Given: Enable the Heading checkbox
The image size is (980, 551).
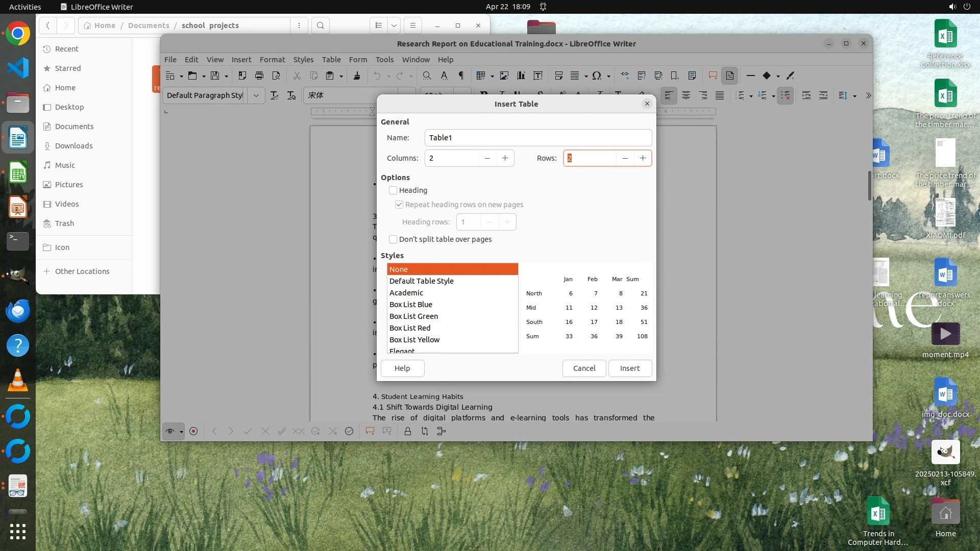Looking at the screenshot, I should pos(393,190).
